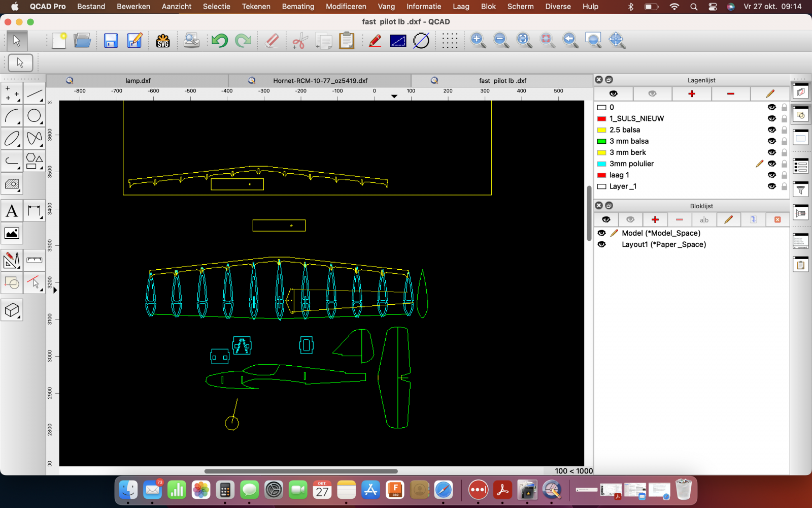812x508 pixels.
Task: Activate the pan view tool
Action: pyautogui.click(x=617, y=40)
